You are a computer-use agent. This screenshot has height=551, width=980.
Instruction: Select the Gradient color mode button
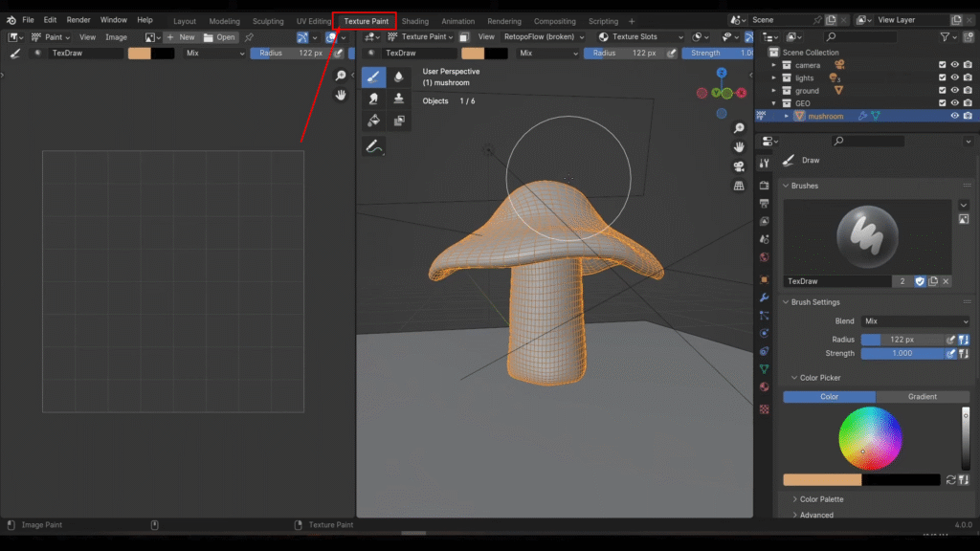pos(923,397)
